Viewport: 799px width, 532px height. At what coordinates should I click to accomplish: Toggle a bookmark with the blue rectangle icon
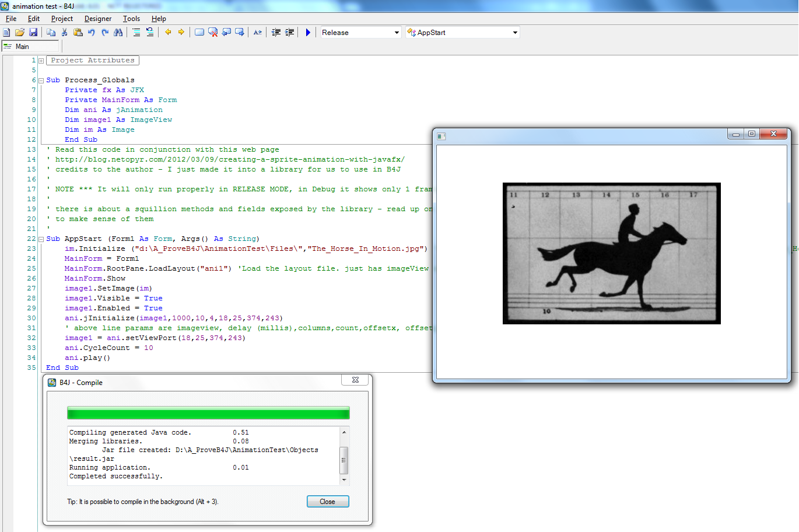199,33
